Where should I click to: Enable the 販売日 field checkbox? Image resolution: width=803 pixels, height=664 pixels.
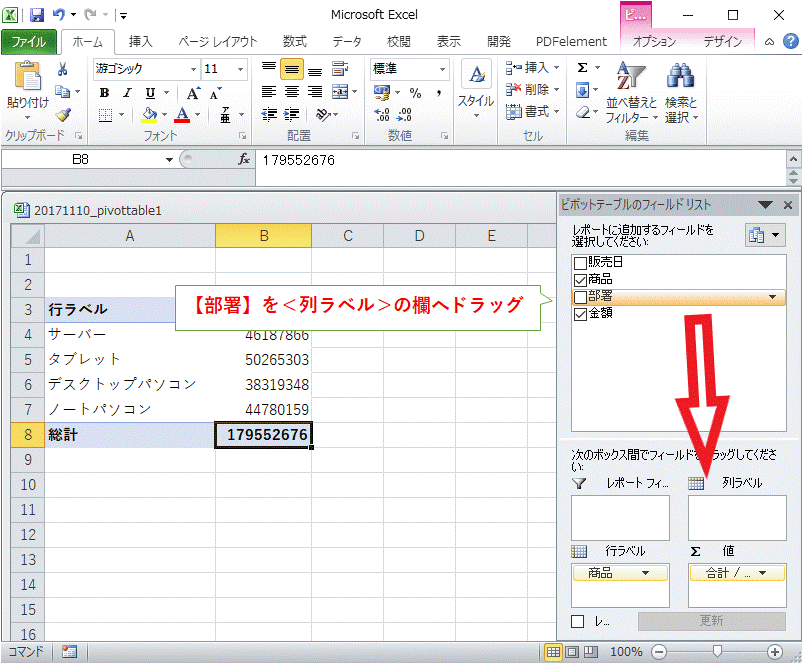click(580, 263)
